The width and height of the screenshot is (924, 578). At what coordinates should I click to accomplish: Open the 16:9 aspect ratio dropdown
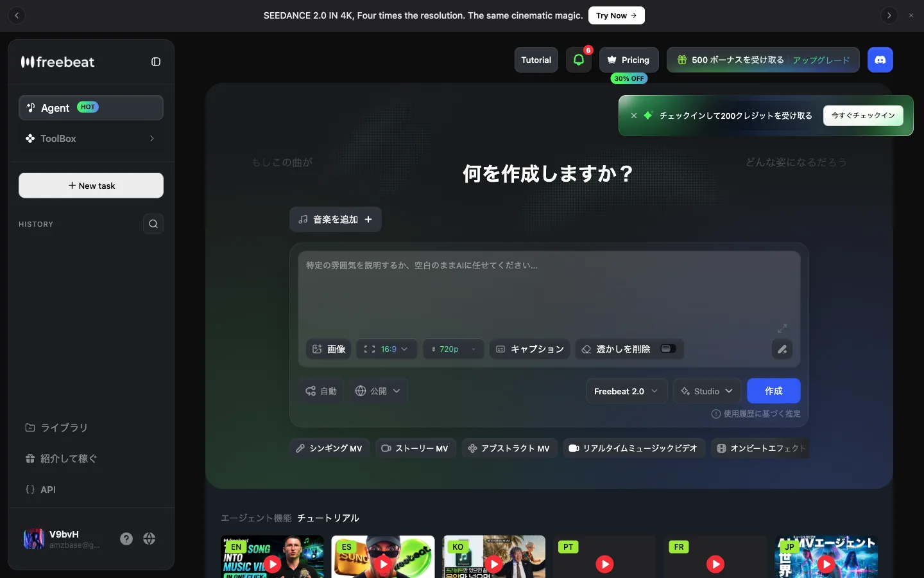pos(387,349)
